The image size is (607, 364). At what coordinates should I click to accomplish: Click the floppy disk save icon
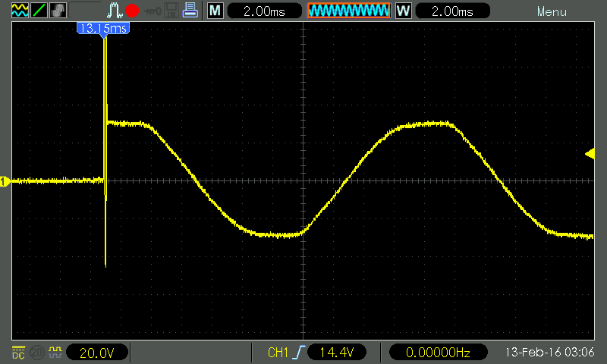171,11
